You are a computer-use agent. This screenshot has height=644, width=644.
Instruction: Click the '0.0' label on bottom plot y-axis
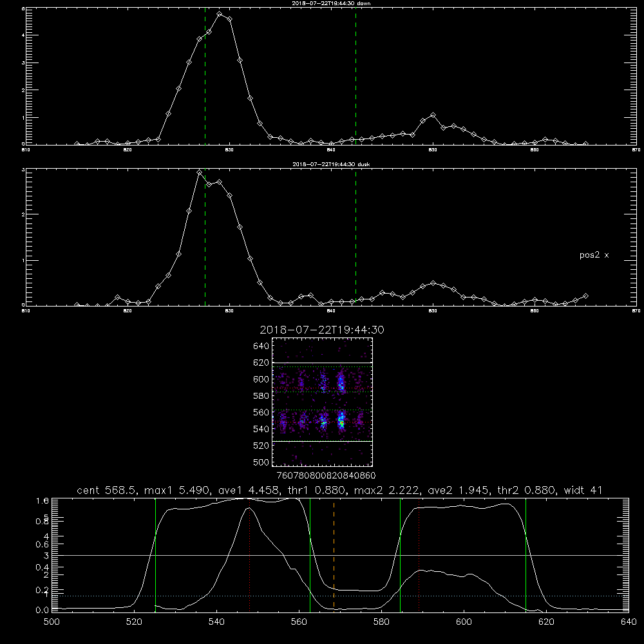tap(43, 610)
